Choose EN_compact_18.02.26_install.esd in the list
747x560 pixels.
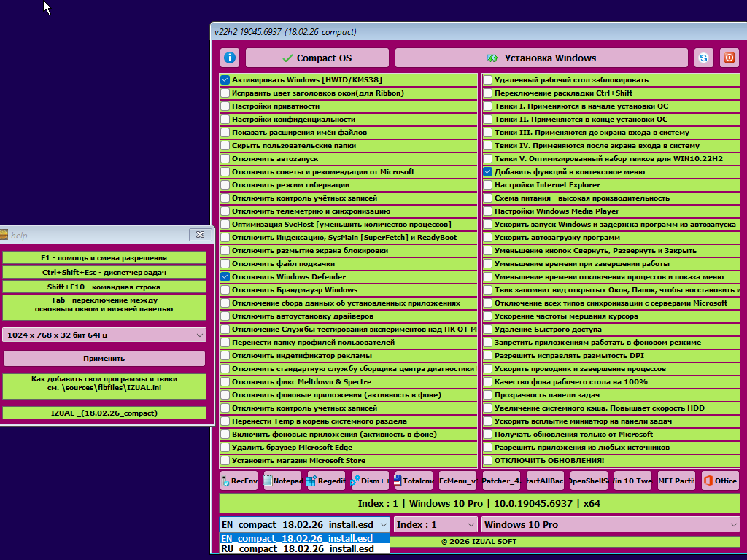point(297,539)
